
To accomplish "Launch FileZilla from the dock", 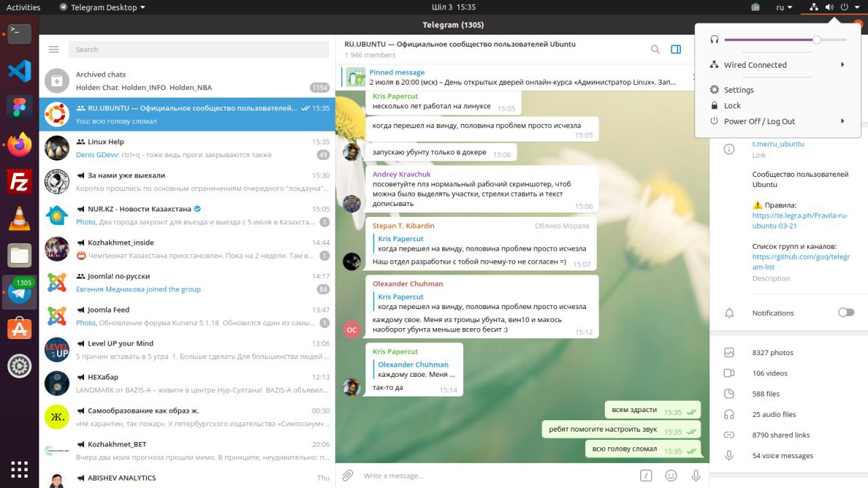I will [20, 181].
